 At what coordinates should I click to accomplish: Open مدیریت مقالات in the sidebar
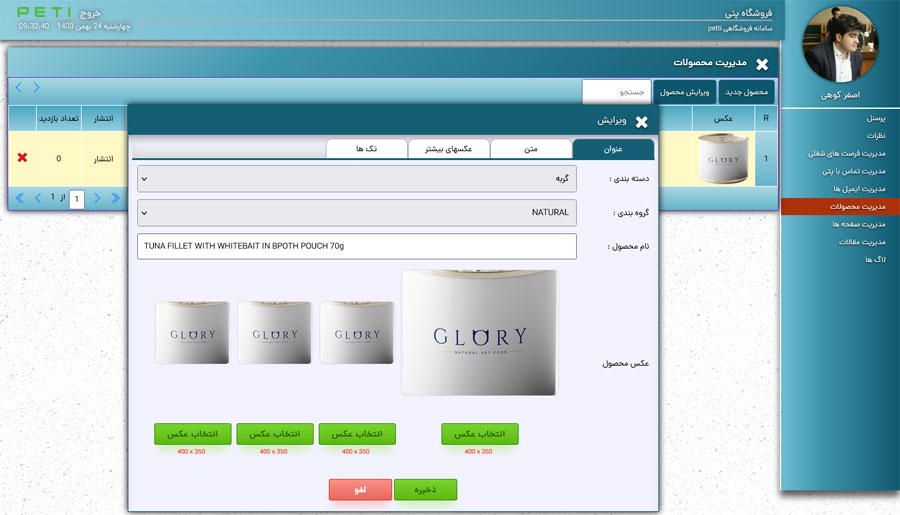click(x=862, y=242)
